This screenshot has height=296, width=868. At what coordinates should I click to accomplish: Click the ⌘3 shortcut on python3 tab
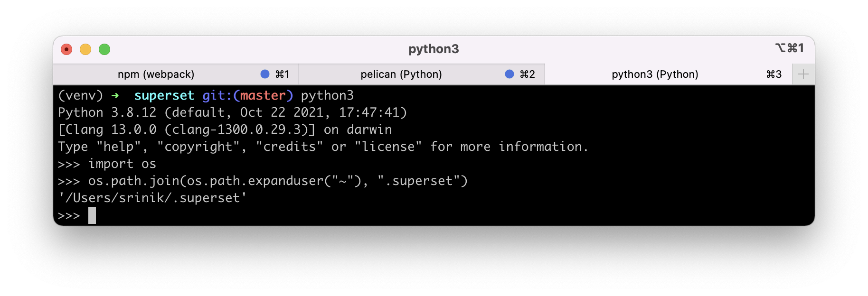click(774, 74)
